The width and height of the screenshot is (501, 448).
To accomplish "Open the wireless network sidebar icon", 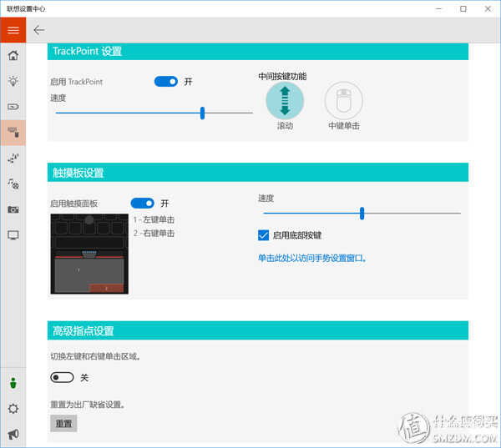I will coord(13,158).
